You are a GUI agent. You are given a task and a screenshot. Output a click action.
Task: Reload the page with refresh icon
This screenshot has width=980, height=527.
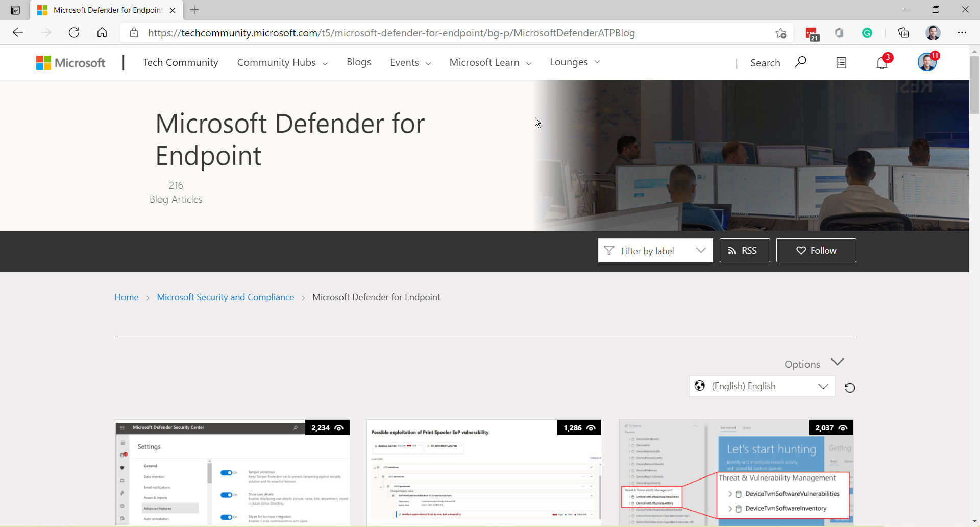(x=74, y=33)
